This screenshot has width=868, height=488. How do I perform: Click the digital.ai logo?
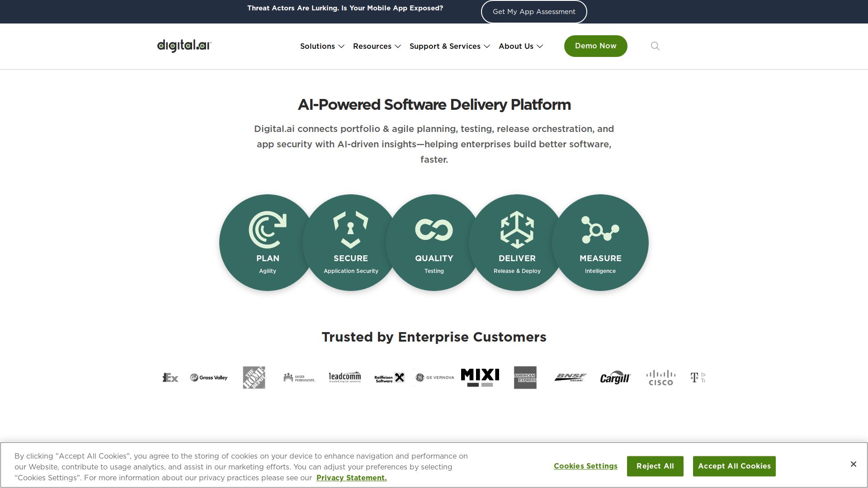pos(184,46)
